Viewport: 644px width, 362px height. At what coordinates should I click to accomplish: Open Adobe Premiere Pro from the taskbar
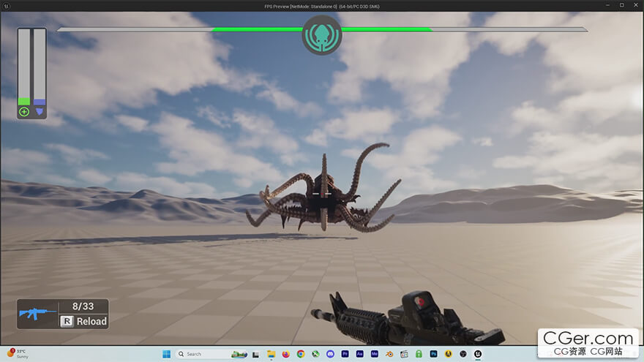[345, 354]
